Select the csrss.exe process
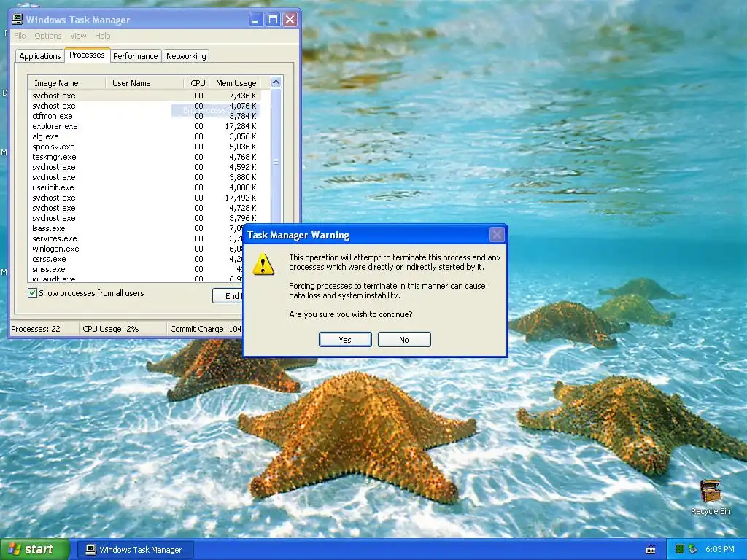 point(136,259)
